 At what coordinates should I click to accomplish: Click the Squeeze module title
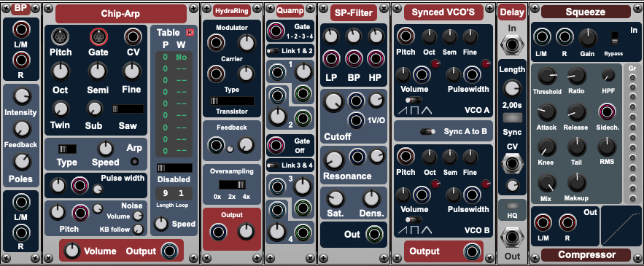coord(586,12)
